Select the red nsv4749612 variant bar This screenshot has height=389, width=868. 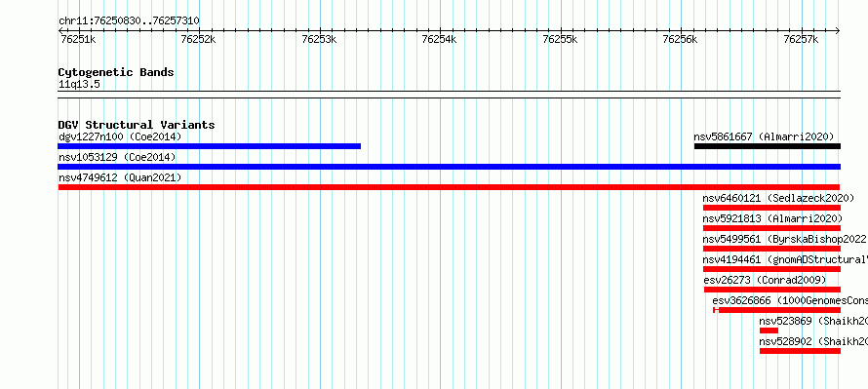point(449,187)
